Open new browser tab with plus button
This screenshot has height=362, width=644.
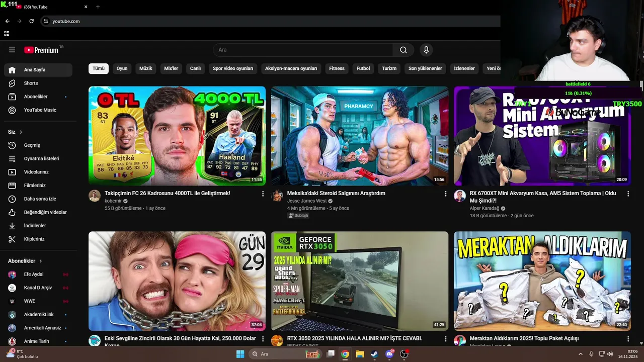[x=98, y=7]
